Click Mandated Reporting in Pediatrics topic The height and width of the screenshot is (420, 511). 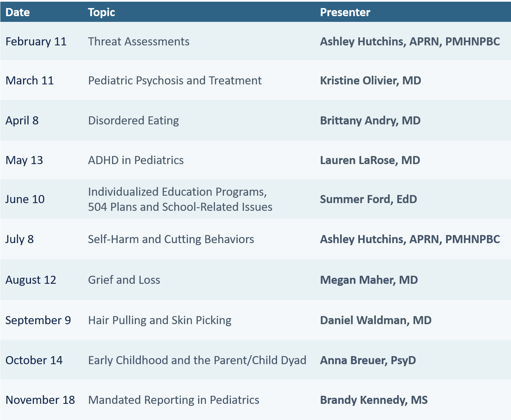pyautogui.click(x=174, y=400)
